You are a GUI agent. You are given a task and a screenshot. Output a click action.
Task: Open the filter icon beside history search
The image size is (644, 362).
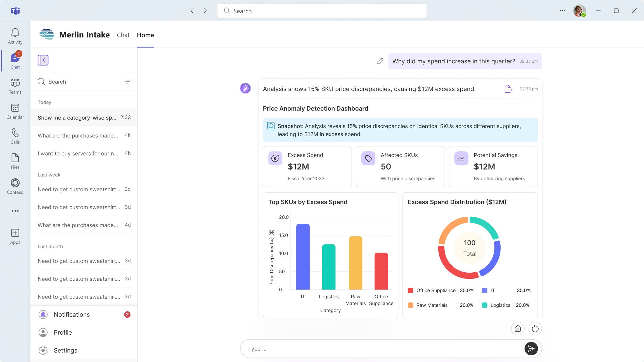(127, 82)
